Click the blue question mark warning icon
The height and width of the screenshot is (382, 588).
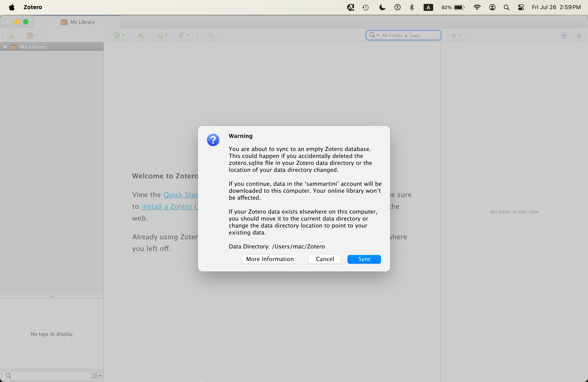[213, 140]
